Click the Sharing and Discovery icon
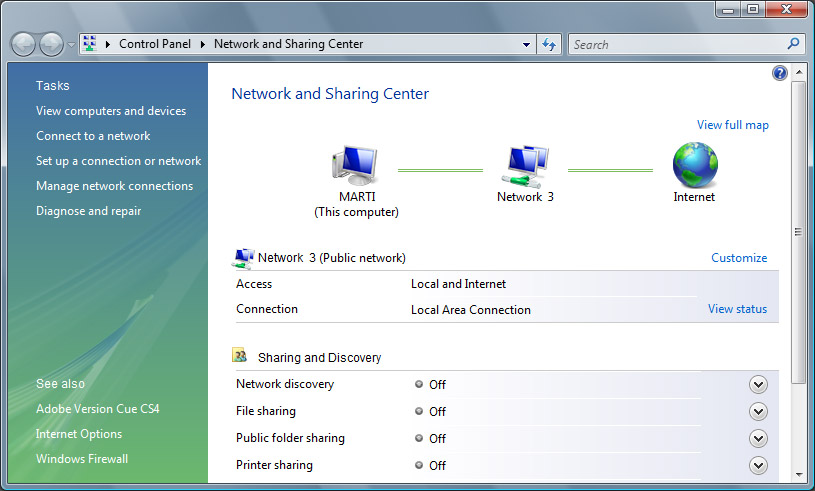Viewport: 815px width, 491px height. click(x=239, y=355)
